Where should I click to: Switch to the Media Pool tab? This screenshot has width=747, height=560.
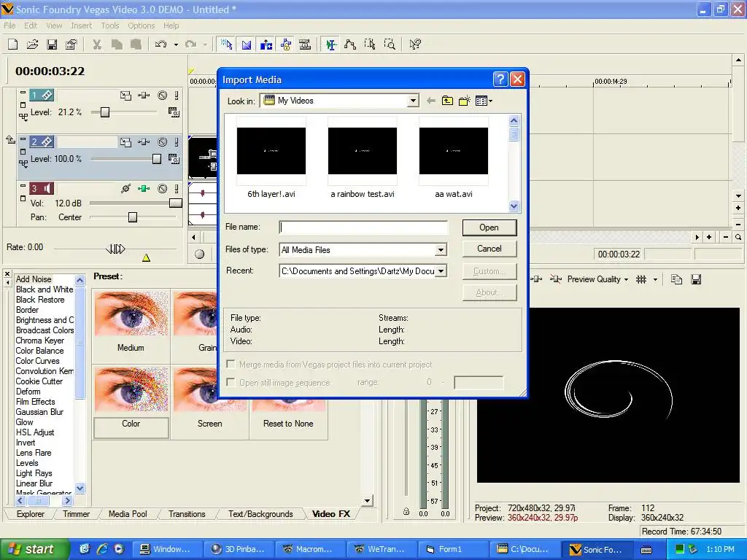click(128, 514)
